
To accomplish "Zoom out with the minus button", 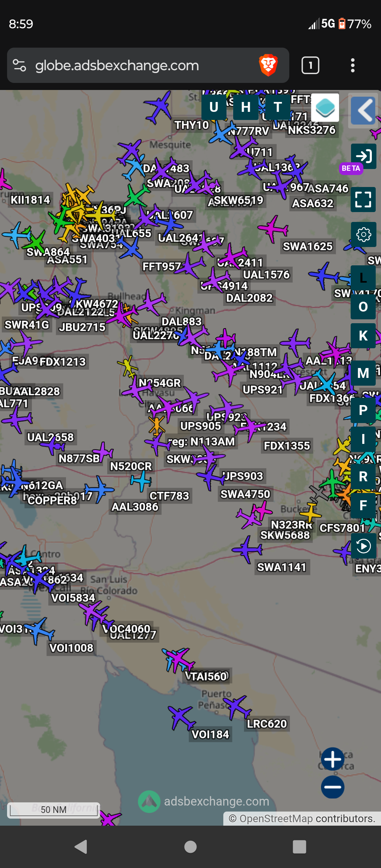I will 333,787.
